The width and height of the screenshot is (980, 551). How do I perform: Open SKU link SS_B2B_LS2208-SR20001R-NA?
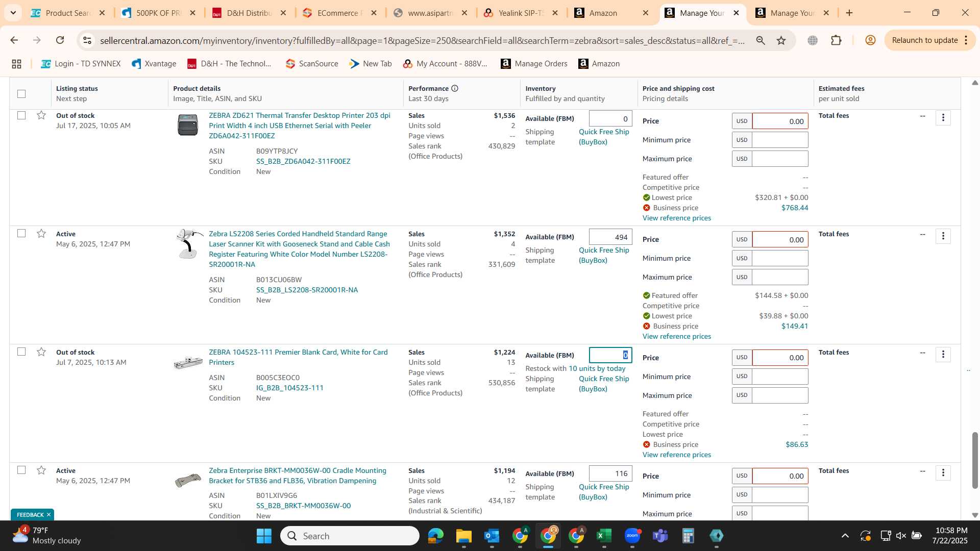pos(307,290)
